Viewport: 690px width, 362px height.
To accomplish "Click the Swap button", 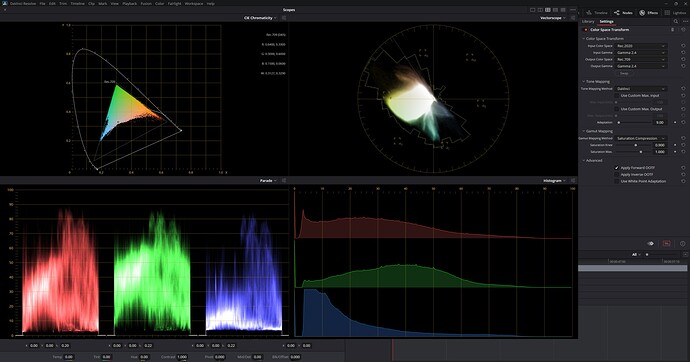I will [624, 73].
